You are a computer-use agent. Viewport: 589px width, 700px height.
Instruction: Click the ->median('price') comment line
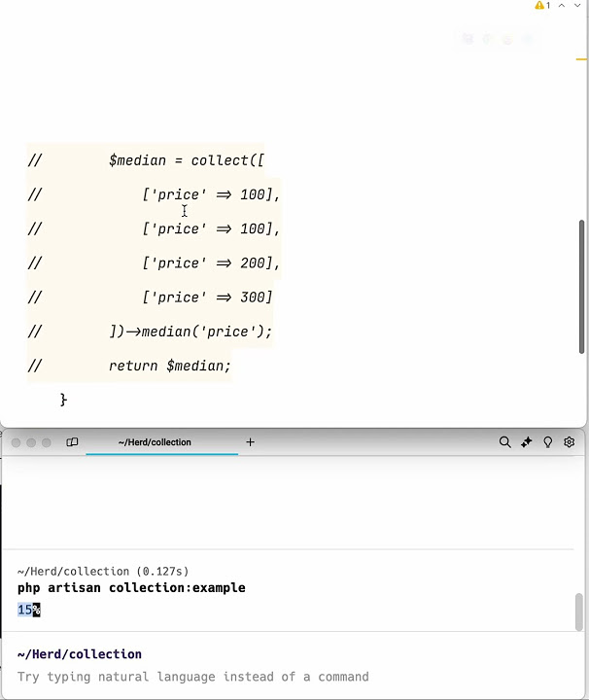191,332
